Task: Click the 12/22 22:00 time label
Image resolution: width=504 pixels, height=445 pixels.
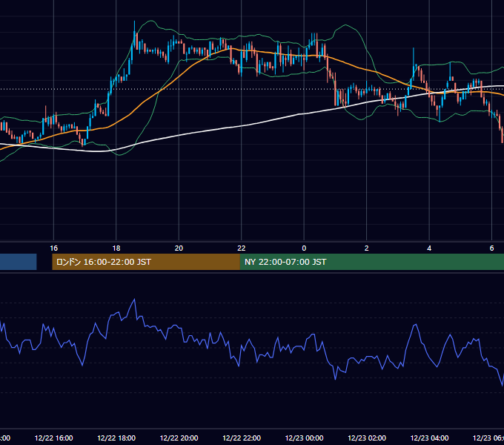Action: [x=242, y=438]
